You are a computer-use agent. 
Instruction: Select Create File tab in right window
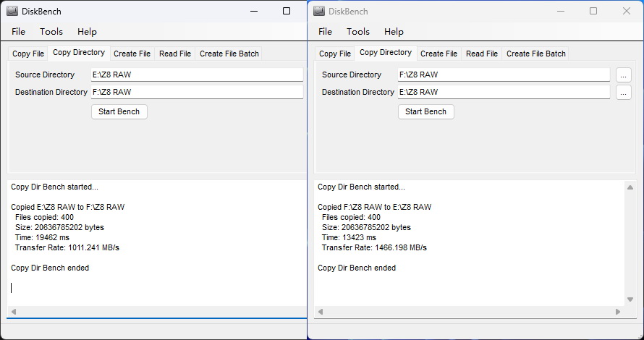(x=438, y=54)
